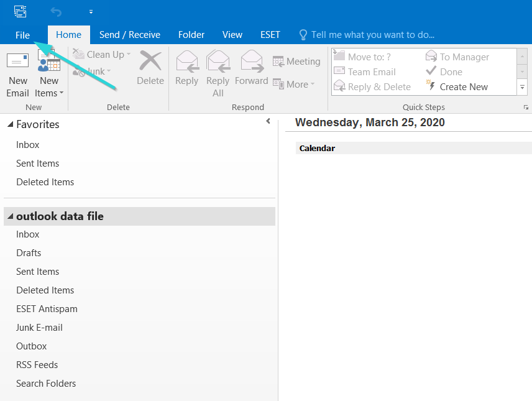Image resolution: width=532 pixels, height=401 pixels.
Task: Click the Forward envelope icon
Action: [x=252, y=61]
